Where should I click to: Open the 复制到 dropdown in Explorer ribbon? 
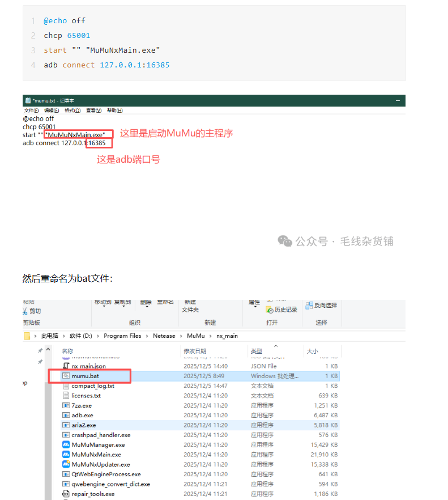(x=123, y=302)
